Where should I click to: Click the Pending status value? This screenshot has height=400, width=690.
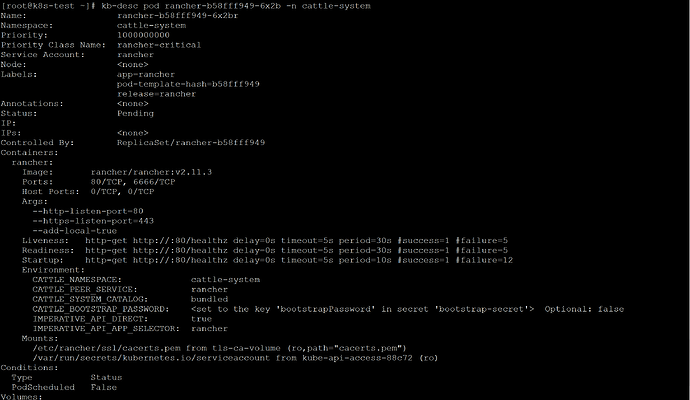click(x=136, y=113)
